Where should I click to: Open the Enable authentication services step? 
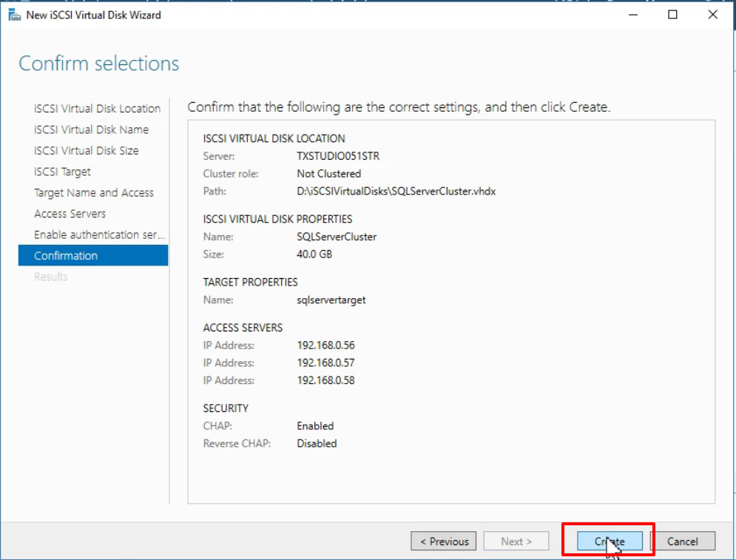pyautogui.click(x=99, y=235)
